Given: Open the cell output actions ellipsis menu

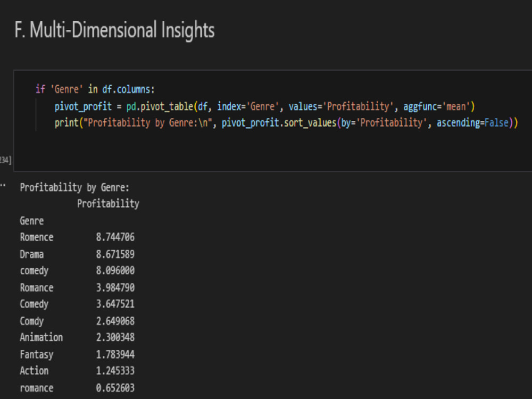Looking at the screenshot, I should click(x=3, y=185).
